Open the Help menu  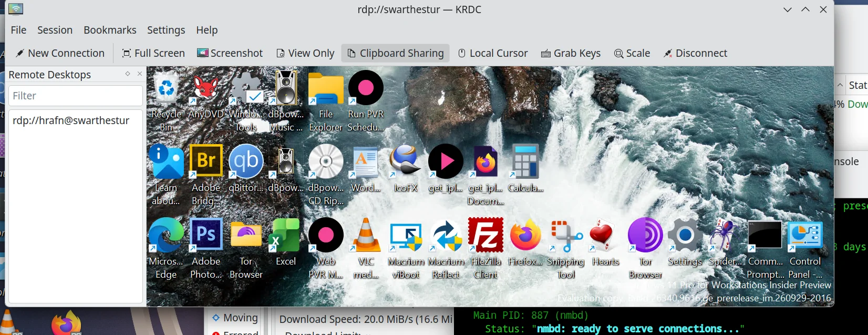(x=207, y=30)
